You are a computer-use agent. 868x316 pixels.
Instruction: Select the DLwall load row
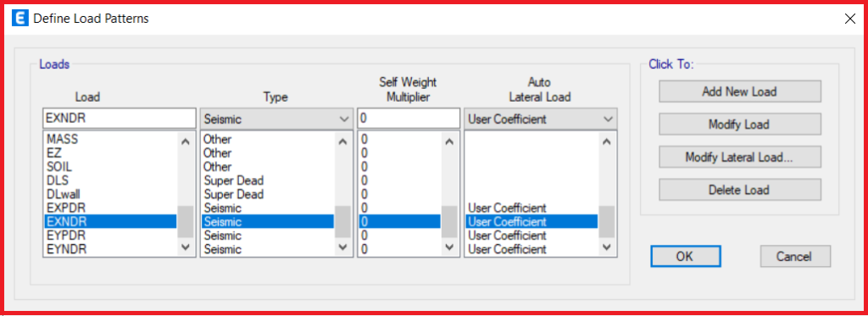click(x=111, y=194)
